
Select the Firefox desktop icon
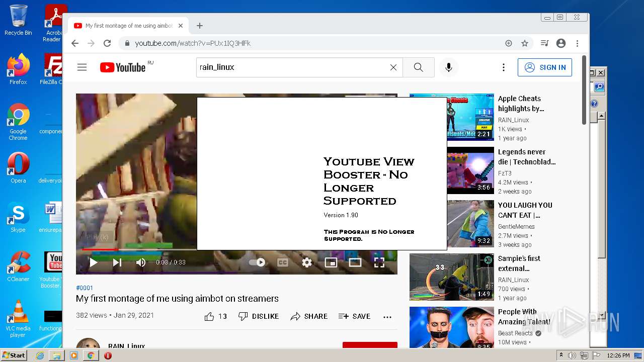[x=18, y=69]
